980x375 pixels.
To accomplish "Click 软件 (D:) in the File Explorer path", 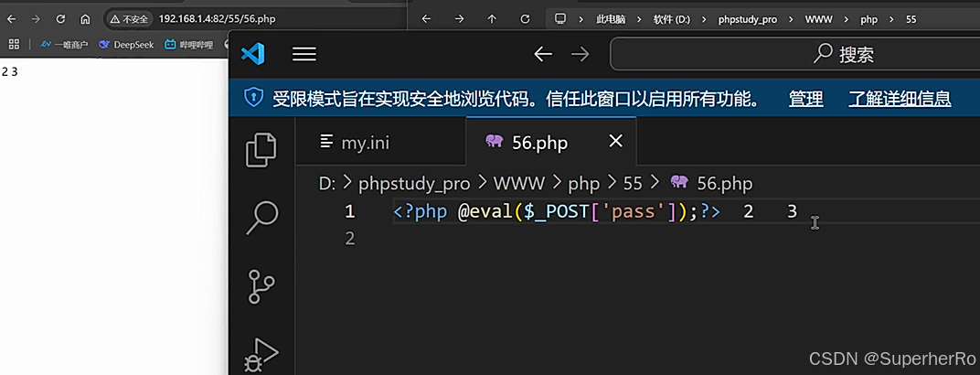I will click(672, 19).
